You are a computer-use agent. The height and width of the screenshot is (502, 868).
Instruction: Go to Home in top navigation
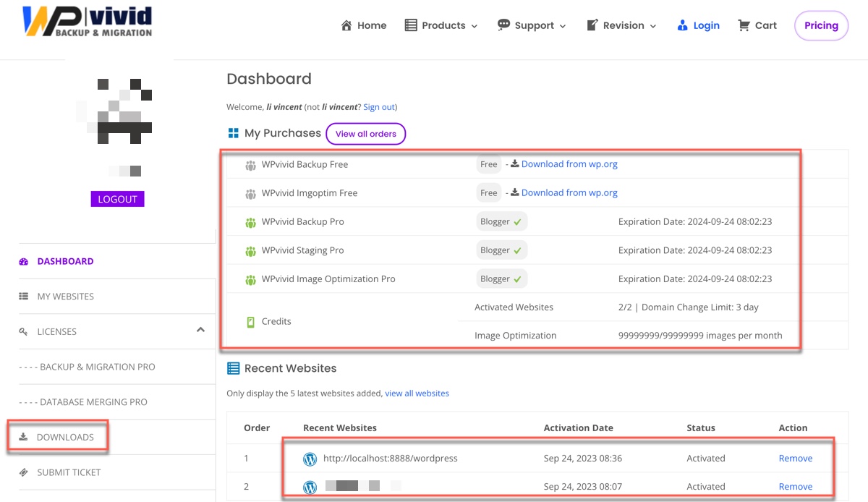(x=364, y=25)
